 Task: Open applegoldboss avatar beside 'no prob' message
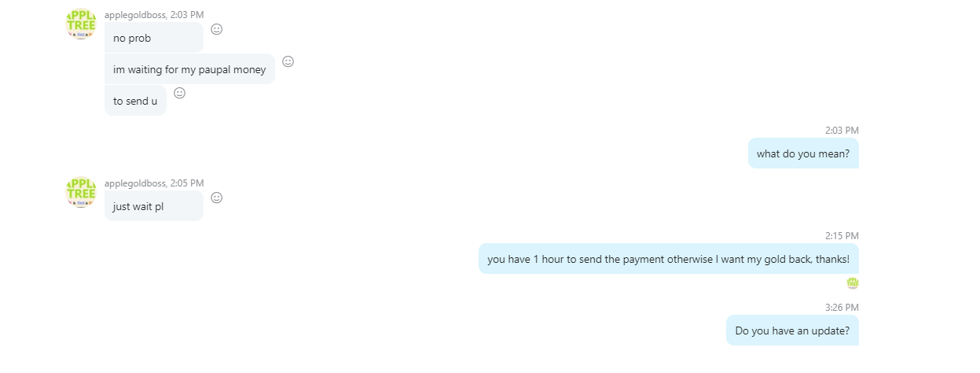coord(81,24)
